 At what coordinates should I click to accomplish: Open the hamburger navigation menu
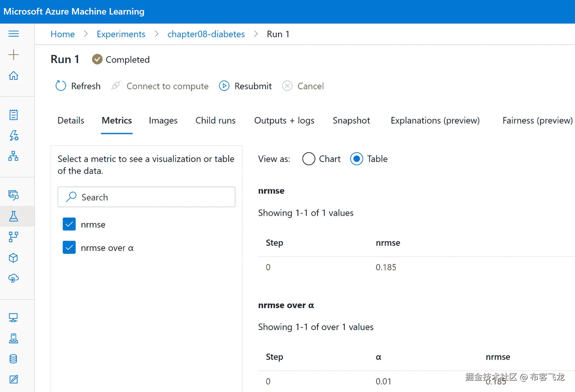point(14,34)
